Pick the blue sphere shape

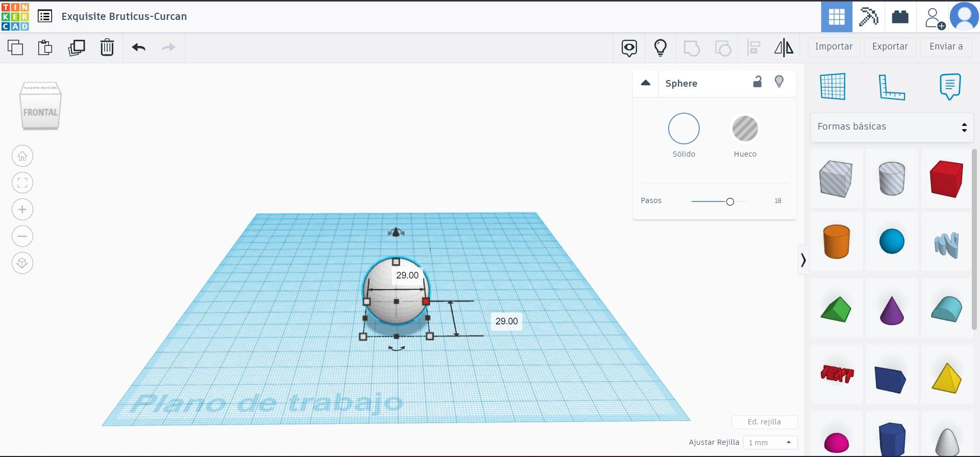(892, 241)
